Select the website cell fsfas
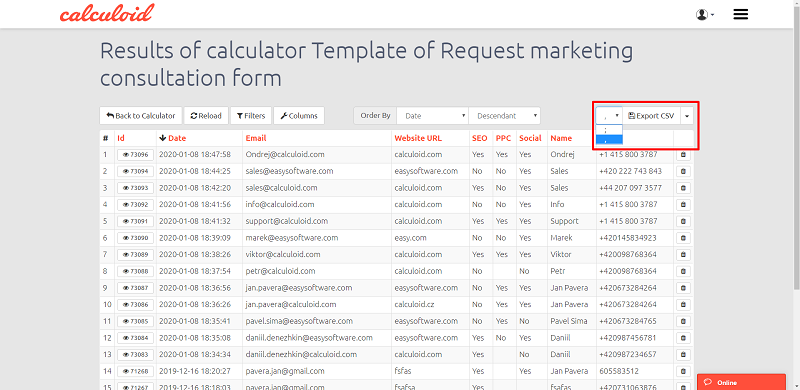The width and height of the screenshot is (800, 390). tap(403, 371)
